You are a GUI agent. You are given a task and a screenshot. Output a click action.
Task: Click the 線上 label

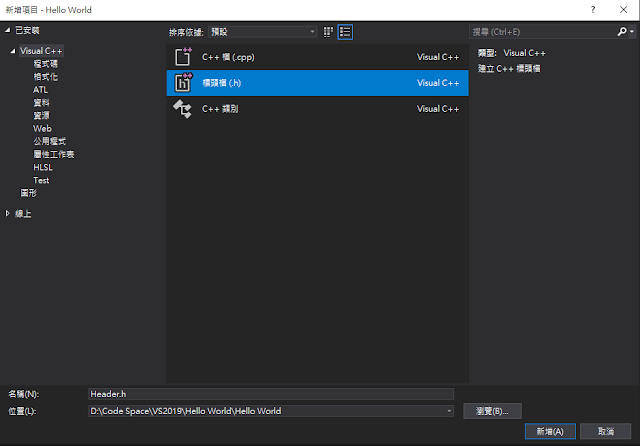tap(23, 213)
